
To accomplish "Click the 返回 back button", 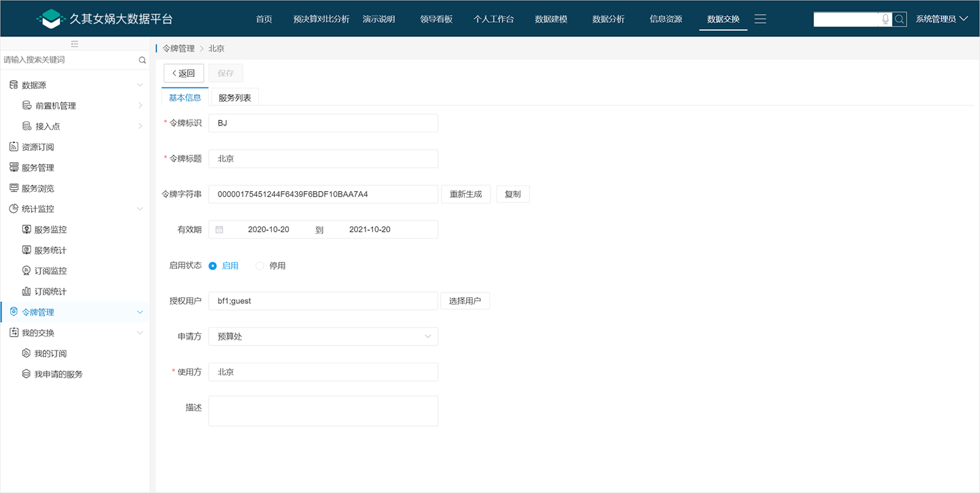I will point(183,73).
